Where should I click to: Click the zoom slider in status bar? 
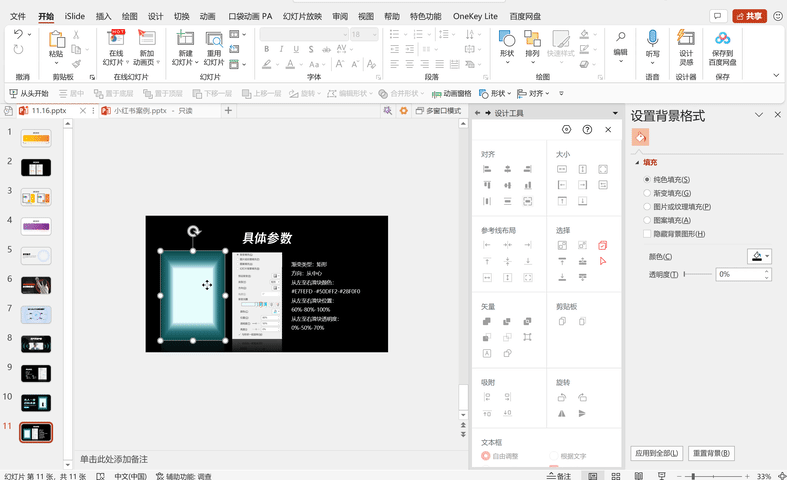(x=711, y=475)
